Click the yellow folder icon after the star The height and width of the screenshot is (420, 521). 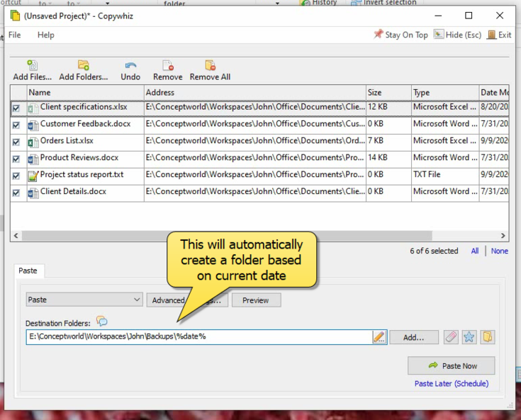tap(488, 337)
